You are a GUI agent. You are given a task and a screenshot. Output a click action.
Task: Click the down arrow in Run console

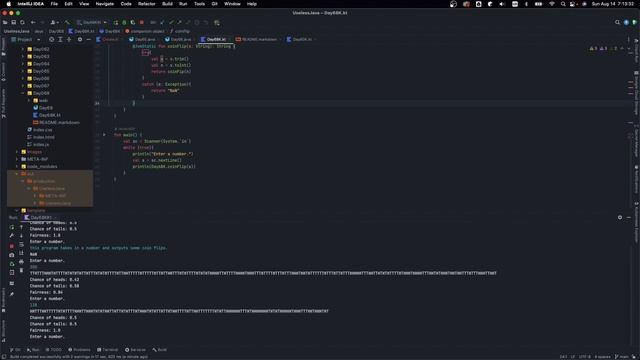click(22, 236)
